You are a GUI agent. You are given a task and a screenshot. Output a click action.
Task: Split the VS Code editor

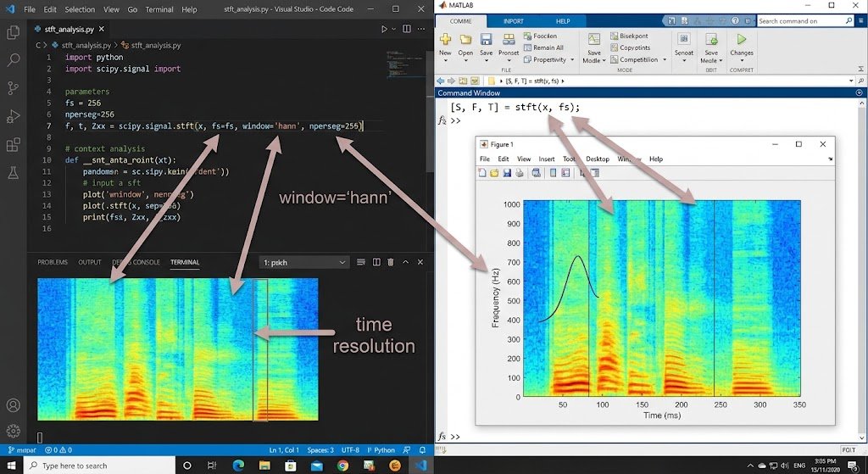tap(407, 29)
